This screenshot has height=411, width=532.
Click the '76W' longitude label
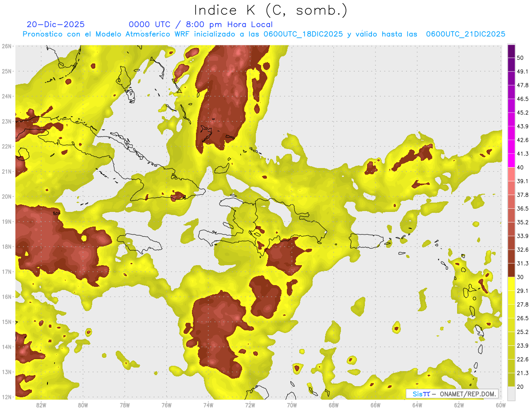167,405
